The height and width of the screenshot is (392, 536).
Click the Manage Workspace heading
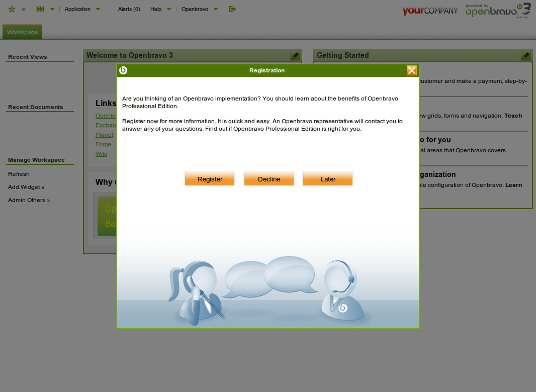pos(36,160)
